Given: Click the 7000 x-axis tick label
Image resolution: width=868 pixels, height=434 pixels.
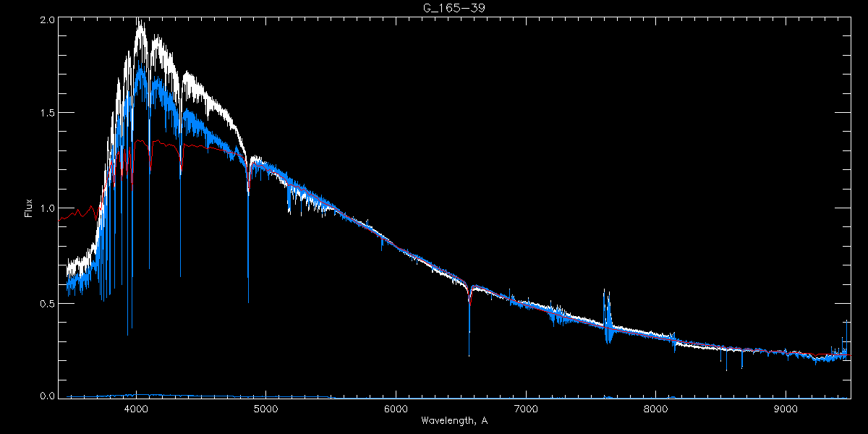Looking at the screenshot, I should coord(526,408).
